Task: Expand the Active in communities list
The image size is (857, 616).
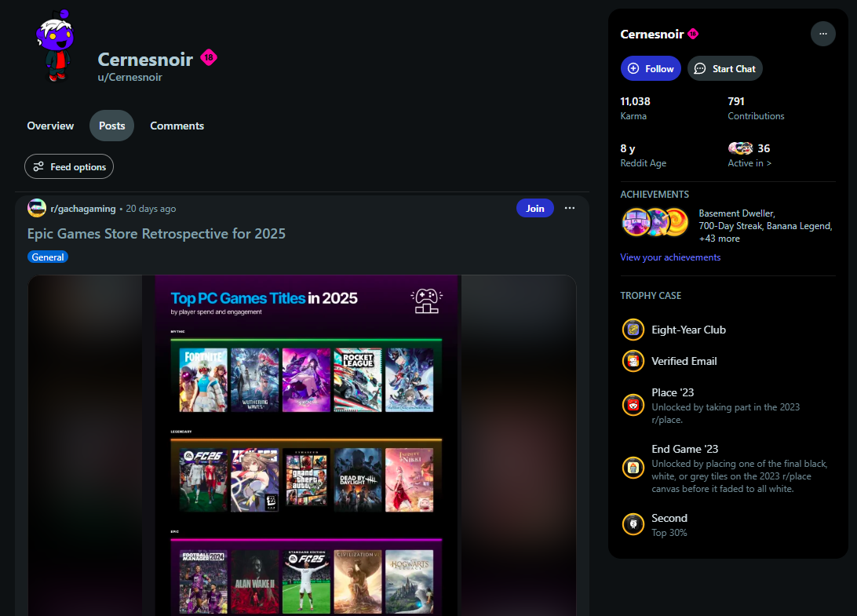Action: (x=749, y=163)
